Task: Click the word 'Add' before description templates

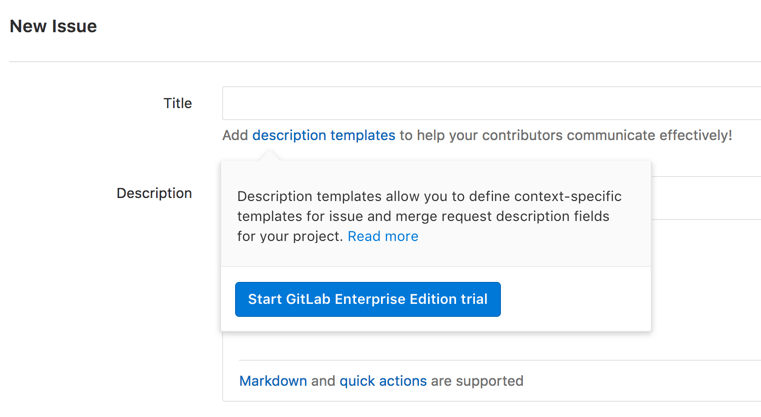Action: (x=235, y=135)
